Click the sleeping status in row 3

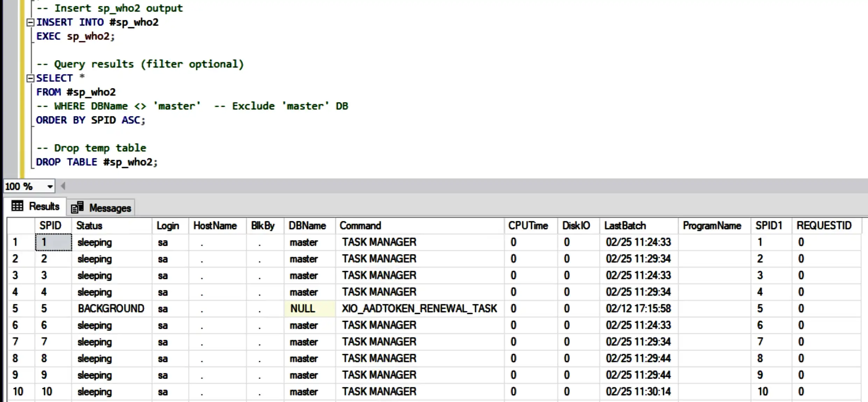[112, 275]
